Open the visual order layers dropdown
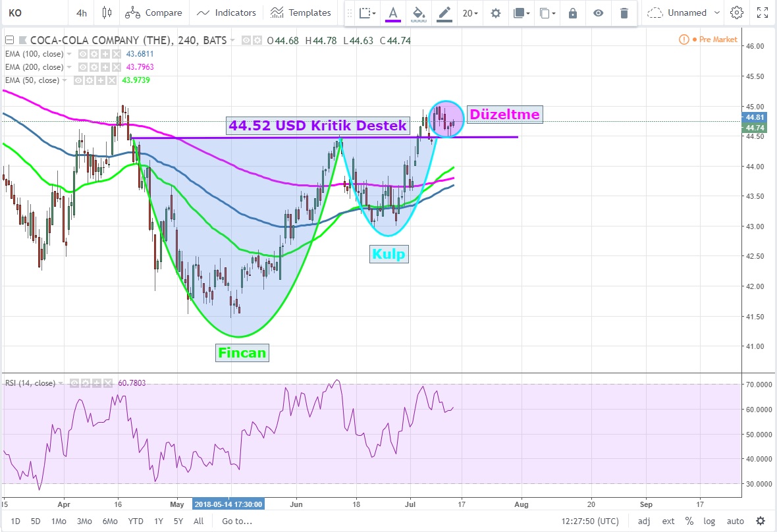 [522, 13]
